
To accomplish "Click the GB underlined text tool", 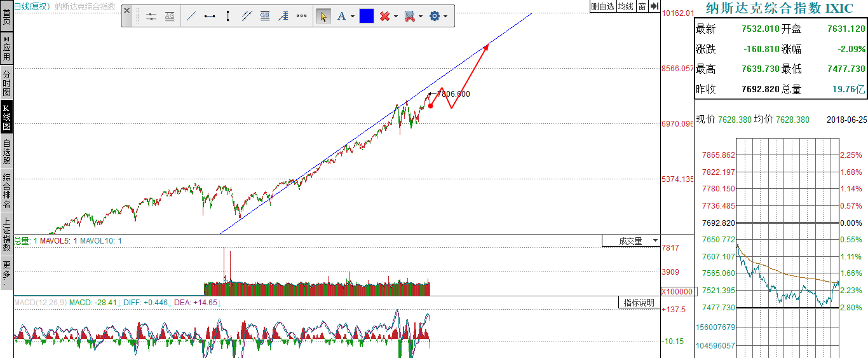I will [x=265, y=17].
